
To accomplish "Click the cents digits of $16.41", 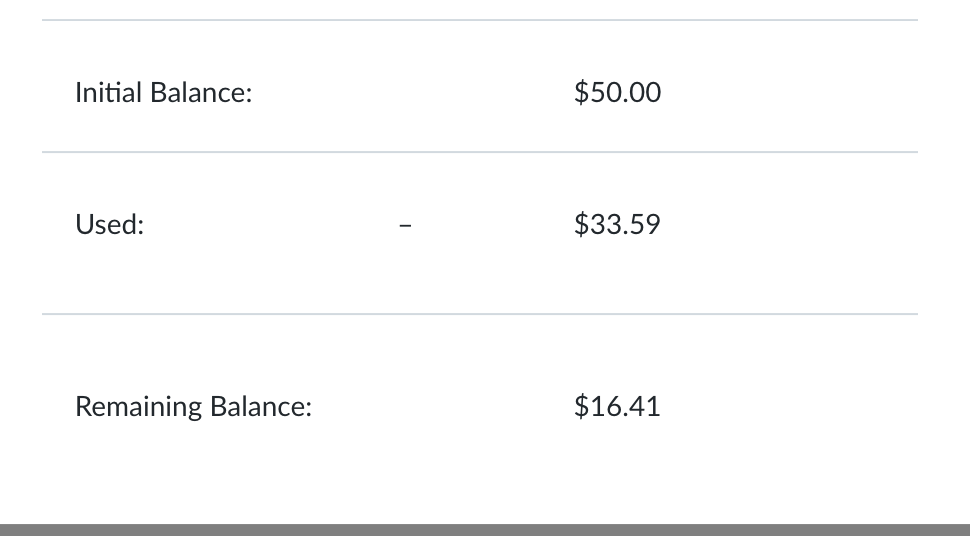I will point(646,407).
